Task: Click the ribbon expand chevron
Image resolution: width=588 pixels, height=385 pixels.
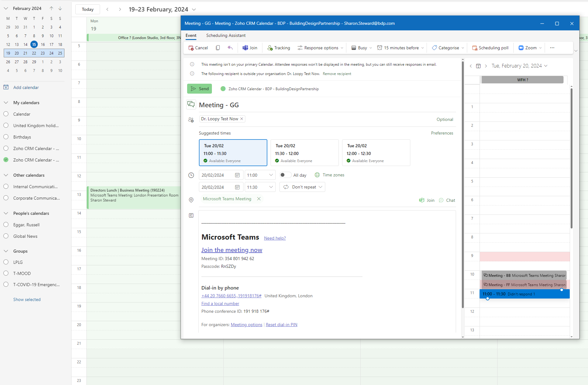Action: (576, 51)
